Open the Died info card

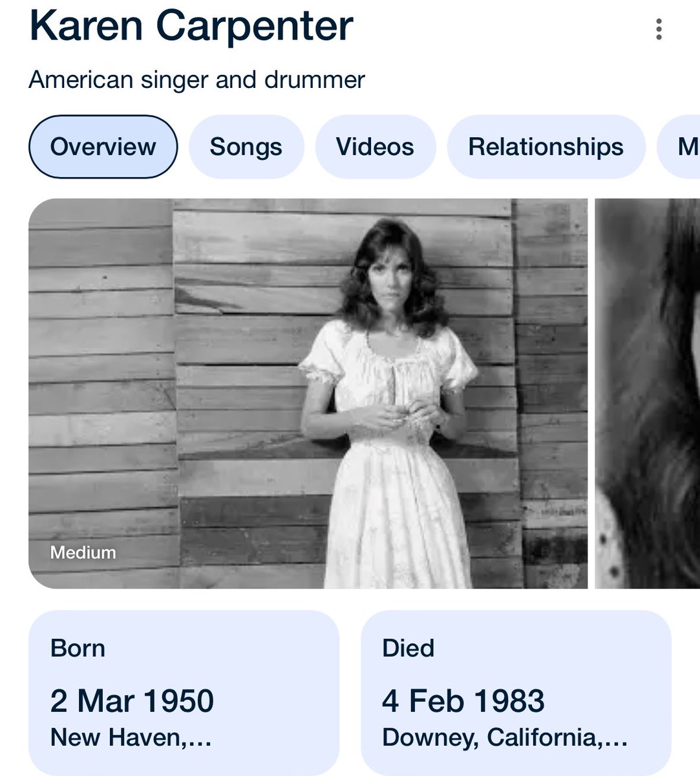(x=516, y=692)
